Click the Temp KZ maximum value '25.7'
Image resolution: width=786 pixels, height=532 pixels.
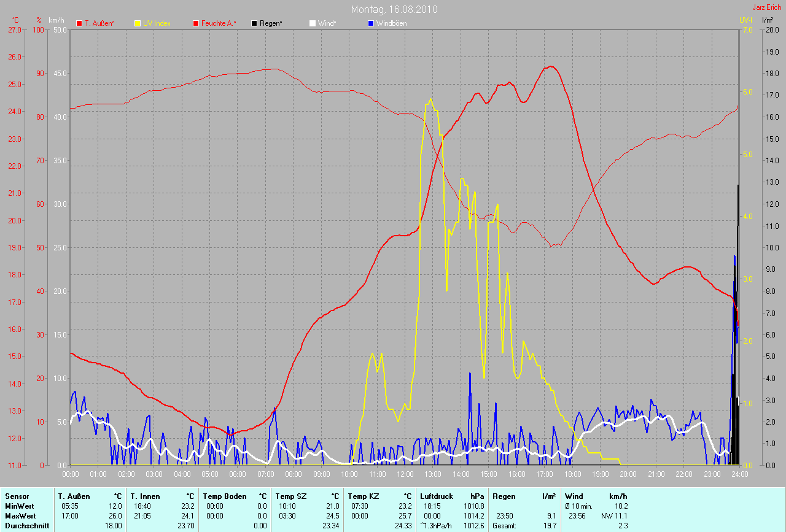[x=405, y=516]
